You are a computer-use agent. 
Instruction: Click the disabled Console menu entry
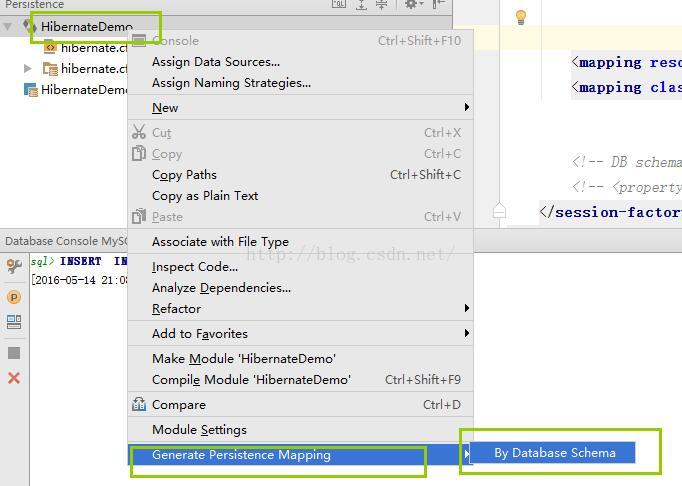[300, 40]
